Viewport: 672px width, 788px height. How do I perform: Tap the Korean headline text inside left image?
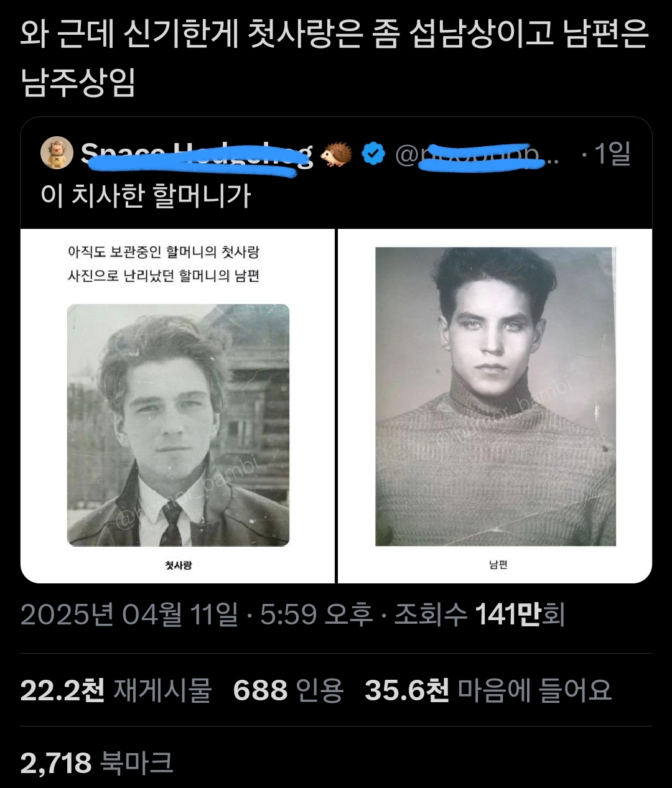pyautogui.click(x=164, y=264)
